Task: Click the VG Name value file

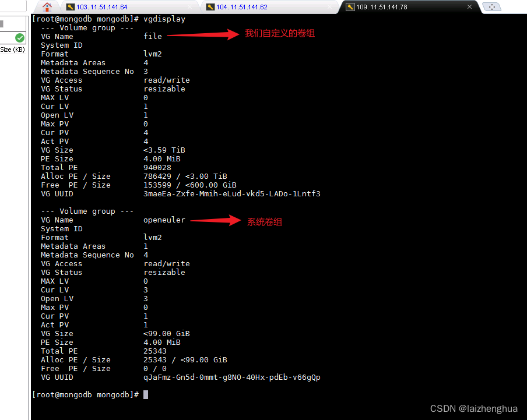Action: (x=152, y=36)
